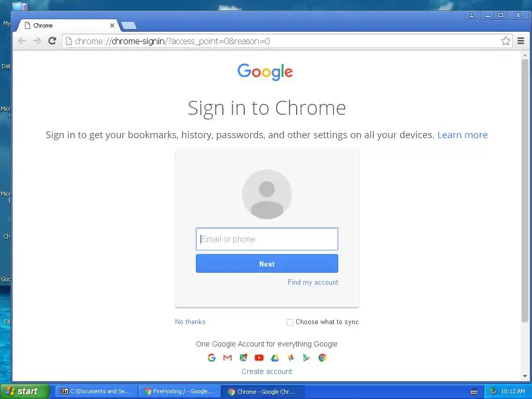Click the Gmail service icon
The width and height of the screenshot is (532, 399).
[228, 357]
